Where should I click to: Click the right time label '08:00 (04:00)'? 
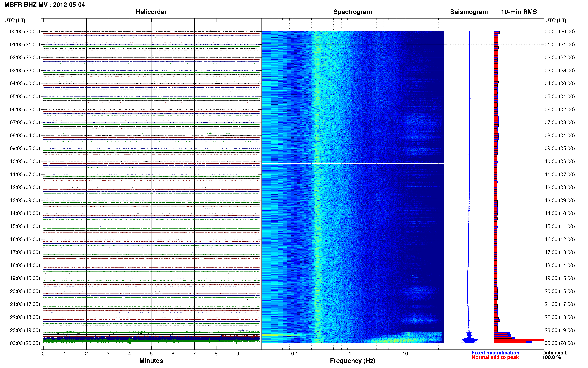[560, 135]
